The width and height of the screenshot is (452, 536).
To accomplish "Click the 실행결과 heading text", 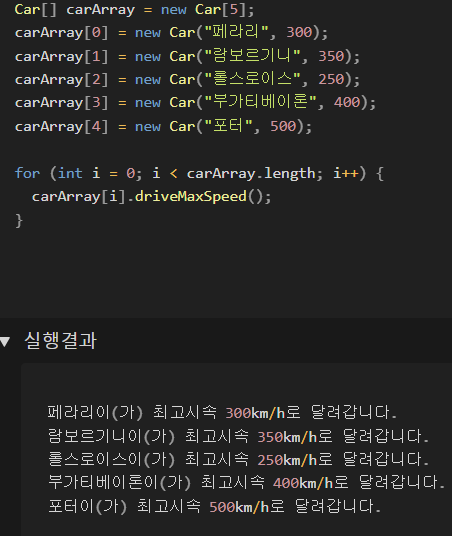I will pos(61,340).
